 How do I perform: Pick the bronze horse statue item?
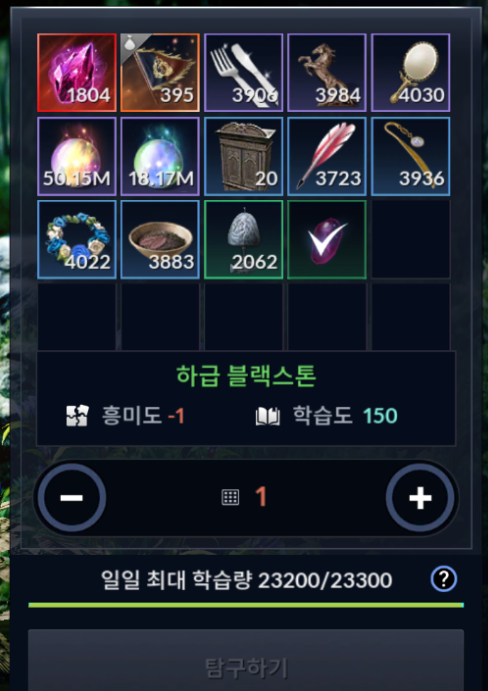pos(327,73)
